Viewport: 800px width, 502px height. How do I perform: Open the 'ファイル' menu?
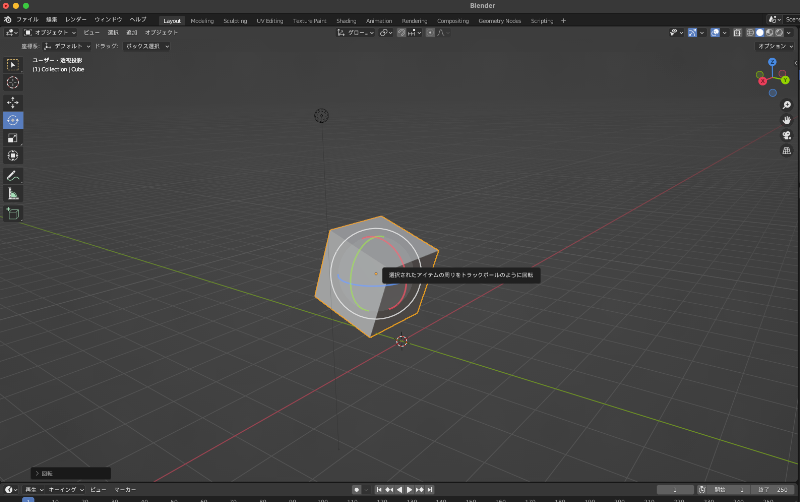(27, 19)
